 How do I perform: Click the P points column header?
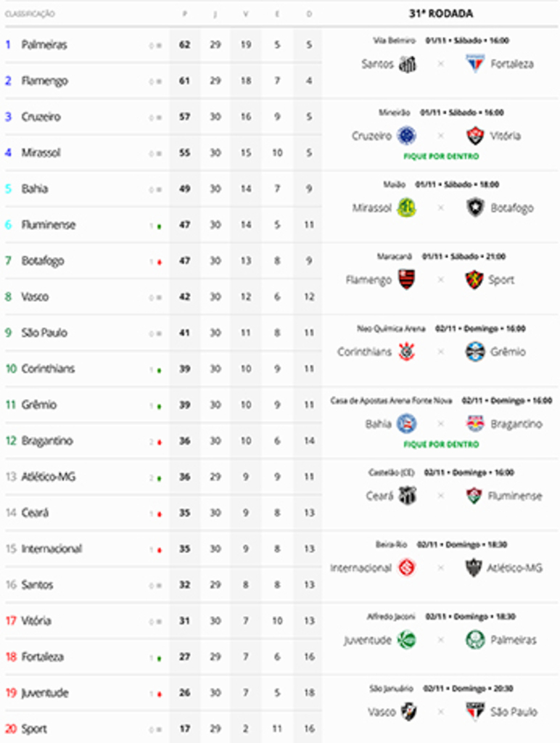tap(184, 13)
